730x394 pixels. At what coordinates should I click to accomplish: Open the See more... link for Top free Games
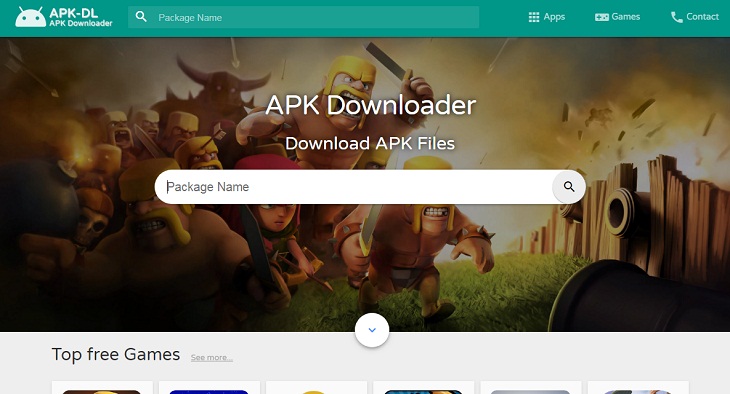click(212, 358)
